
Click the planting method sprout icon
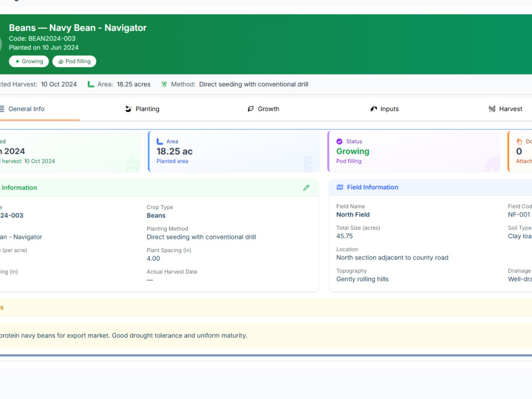tap(164, 84)
